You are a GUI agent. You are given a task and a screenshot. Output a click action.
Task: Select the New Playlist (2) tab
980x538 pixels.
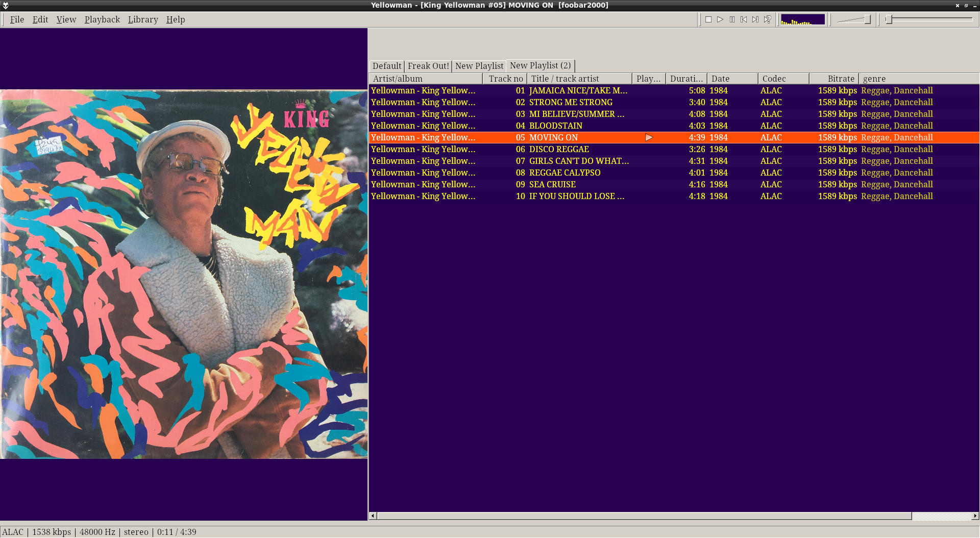541,65
